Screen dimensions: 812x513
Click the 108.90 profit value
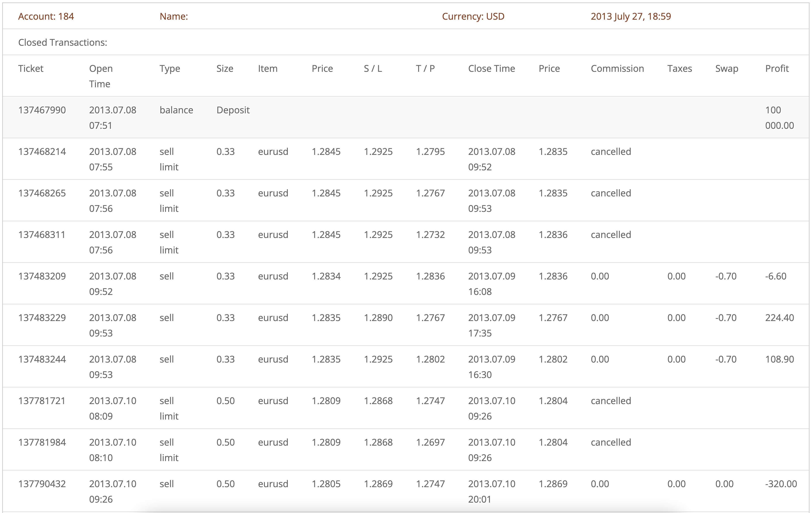point(779,359)
